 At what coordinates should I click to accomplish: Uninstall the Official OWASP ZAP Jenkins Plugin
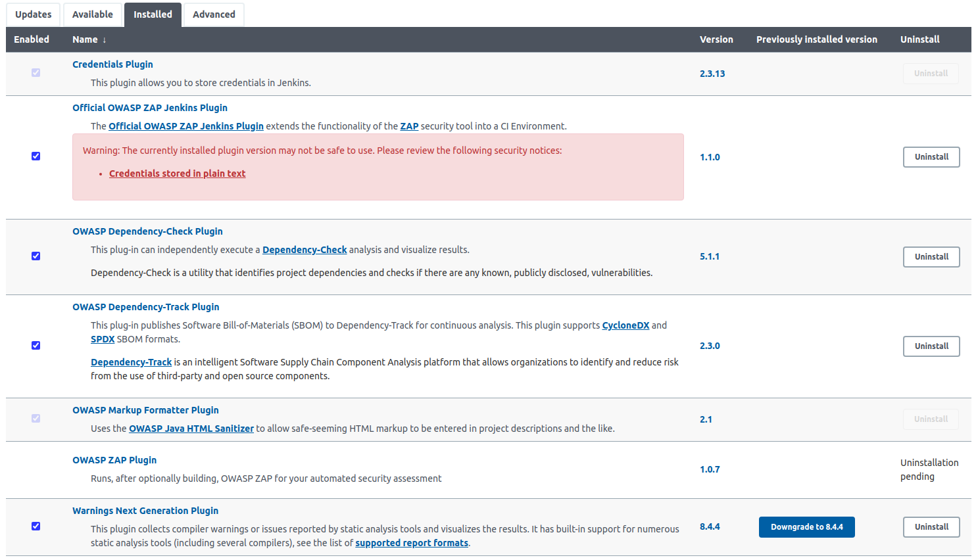click(x=931, y=157)
